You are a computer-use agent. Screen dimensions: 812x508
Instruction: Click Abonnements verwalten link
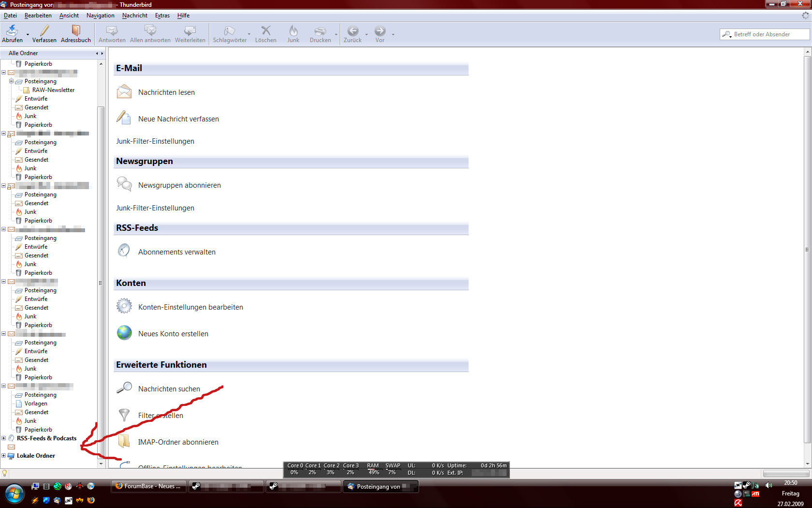[177, 252]
